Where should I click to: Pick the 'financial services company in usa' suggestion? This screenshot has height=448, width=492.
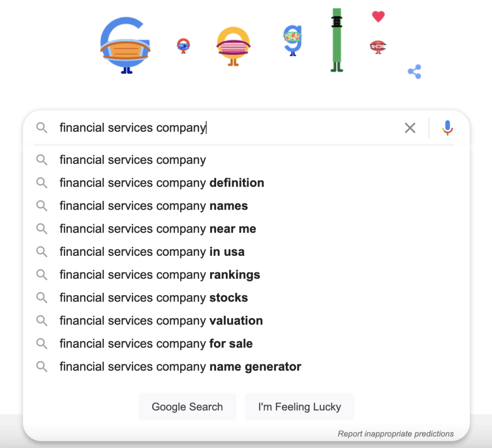click(152, 252)
